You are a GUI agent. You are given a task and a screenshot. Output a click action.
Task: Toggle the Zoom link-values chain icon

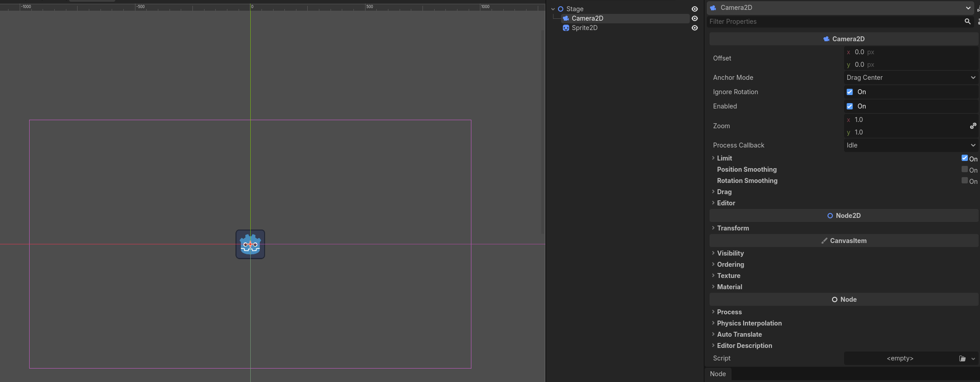973,126
